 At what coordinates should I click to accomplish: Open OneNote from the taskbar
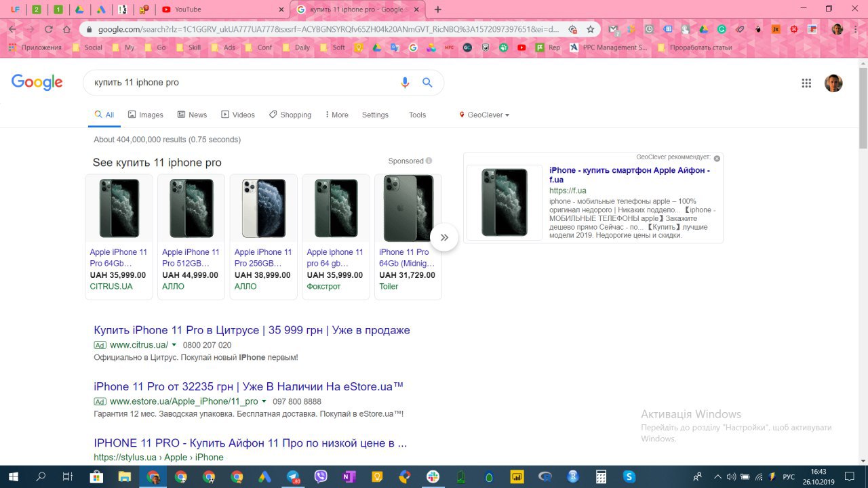(x=349, y=476)
